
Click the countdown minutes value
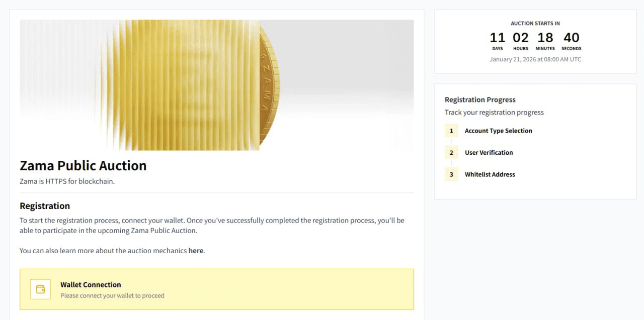(x=545, y=38)
